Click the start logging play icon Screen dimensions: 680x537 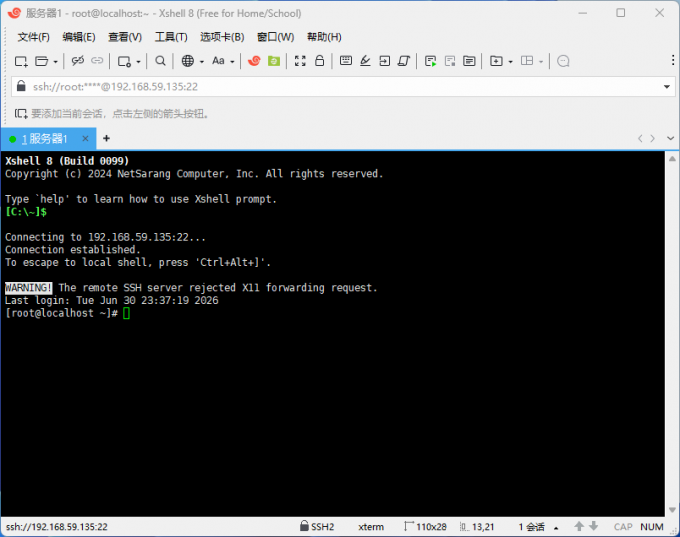pos(431,61)
